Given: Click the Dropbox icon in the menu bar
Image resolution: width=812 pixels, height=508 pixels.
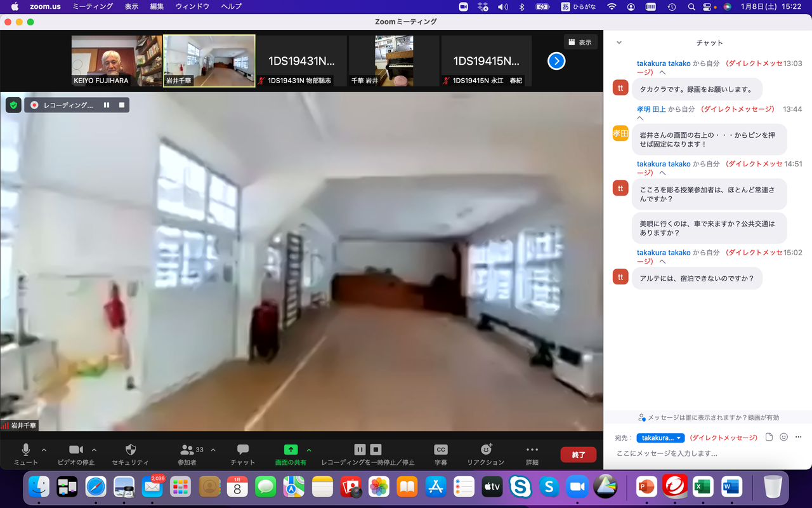Looking at the screenshot, I should pyautogui.click(x=483, y=6).
